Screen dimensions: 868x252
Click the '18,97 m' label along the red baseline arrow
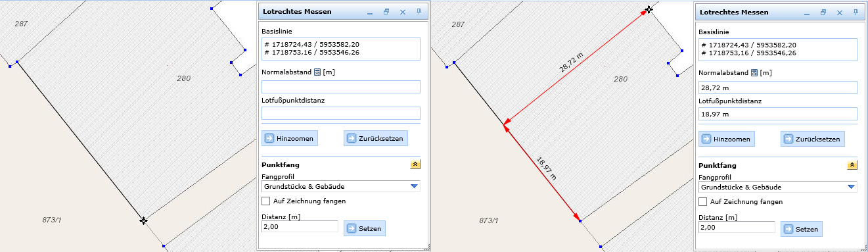547,168
